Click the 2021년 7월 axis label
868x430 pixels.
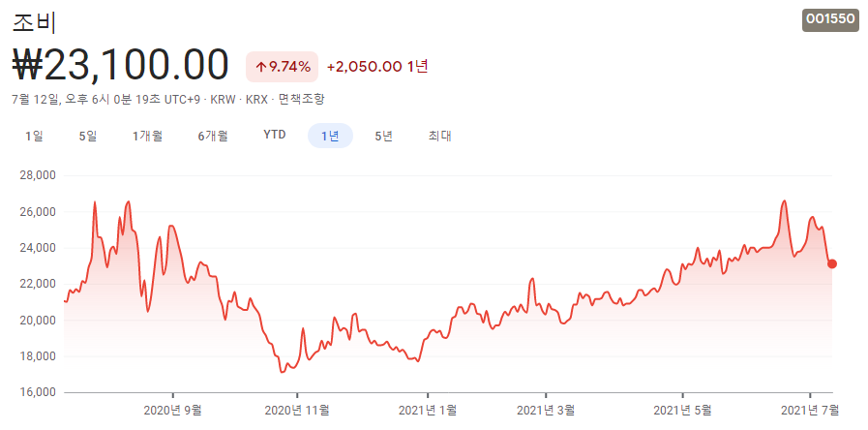810,410
